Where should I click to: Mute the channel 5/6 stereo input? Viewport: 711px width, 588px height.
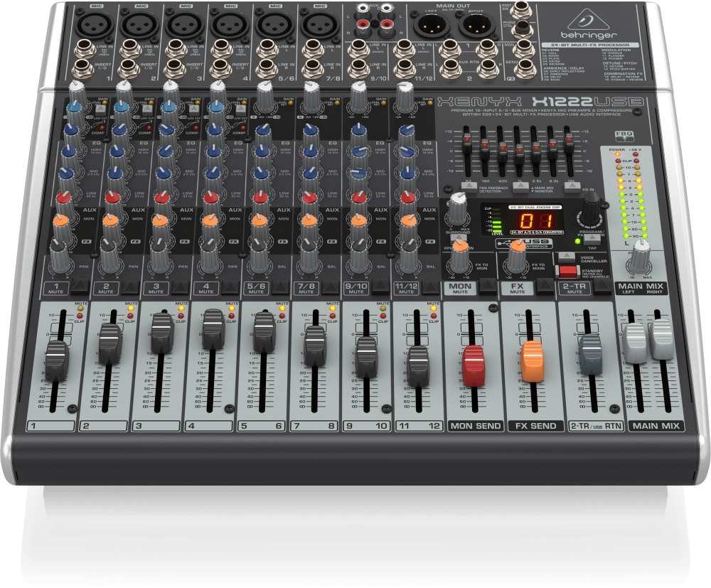pyautogui.click(x=280, y=288)
